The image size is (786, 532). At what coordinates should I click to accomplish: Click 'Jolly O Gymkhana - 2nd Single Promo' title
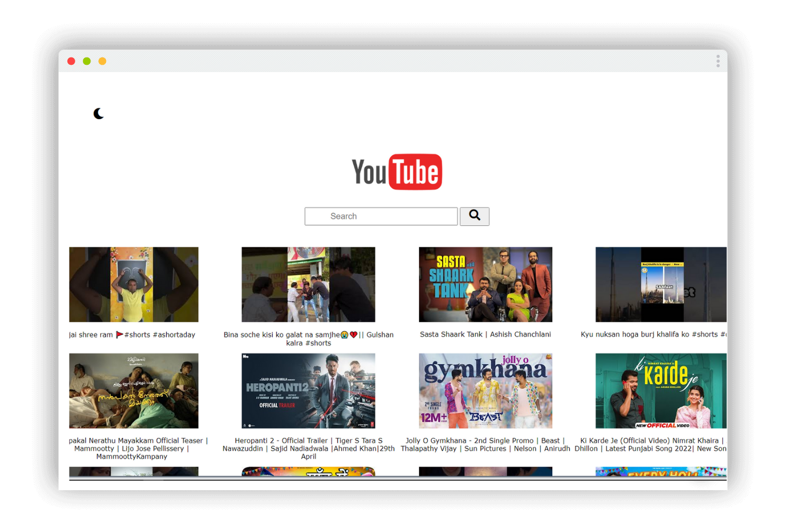point(486,445)
